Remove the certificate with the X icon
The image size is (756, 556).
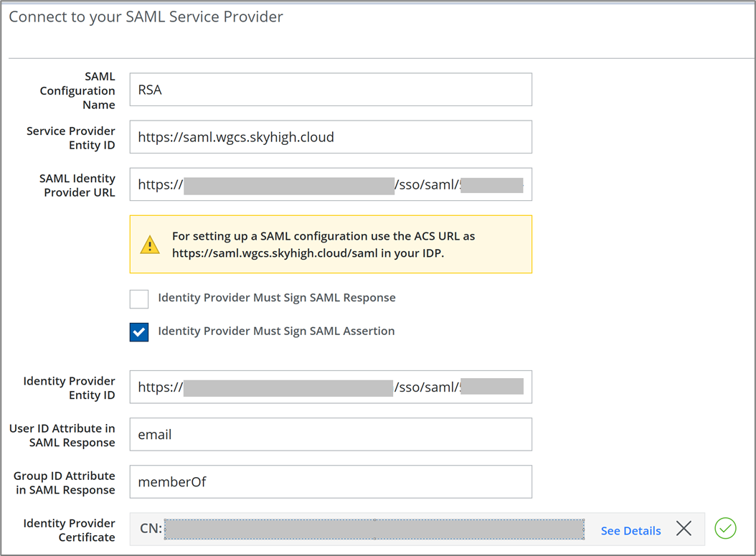(684, 529)
